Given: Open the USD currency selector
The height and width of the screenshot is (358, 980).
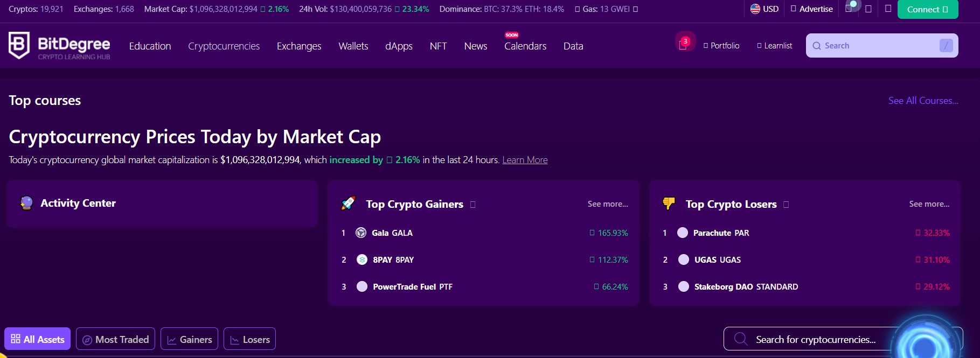Looking at the screenshot, I should [764, 9].
